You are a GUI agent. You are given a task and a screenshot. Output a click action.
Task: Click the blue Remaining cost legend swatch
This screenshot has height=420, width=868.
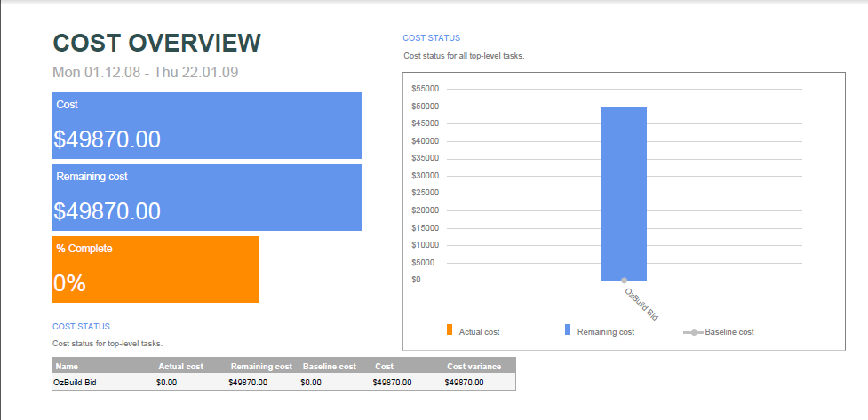point(568,329)
